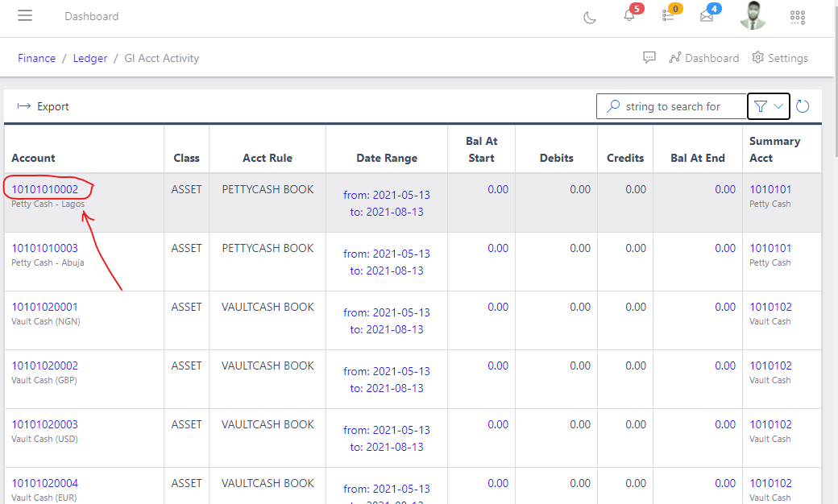Open the hamburger navigation menu
Image resolution: width=838 pixels, height=504 pixels.
[x=25, y=16]
